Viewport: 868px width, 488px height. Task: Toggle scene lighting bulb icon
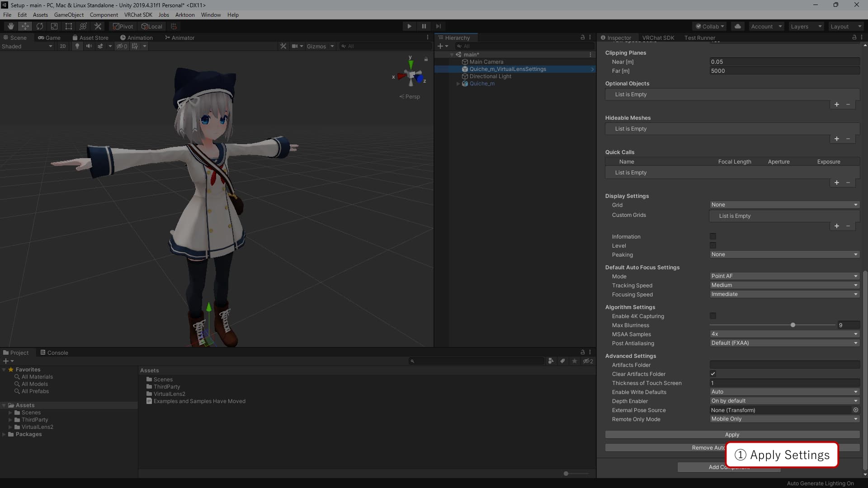(77, 46)
